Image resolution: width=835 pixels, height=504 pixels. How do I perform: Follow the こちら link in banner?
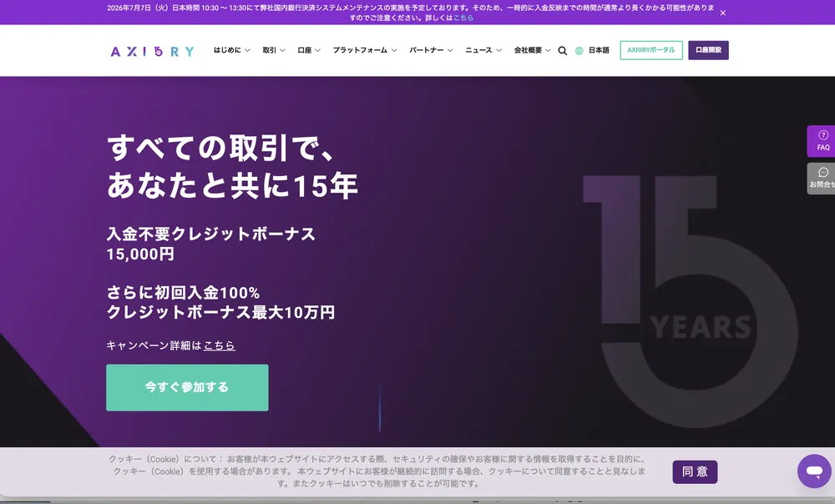coord(463,18)
